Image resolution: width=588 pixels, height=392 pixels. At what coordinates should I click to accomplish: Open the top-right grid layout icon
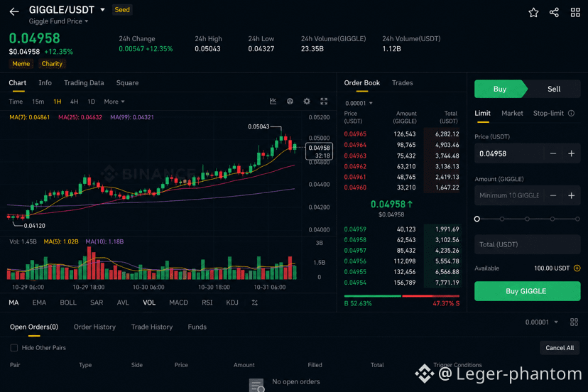pos(575,12)
